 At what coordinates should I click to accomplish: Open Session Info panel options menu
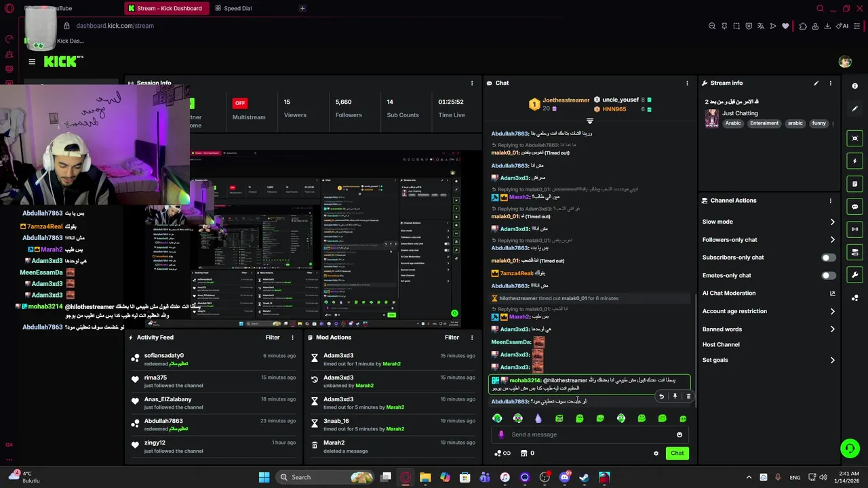tap(472, 83)
